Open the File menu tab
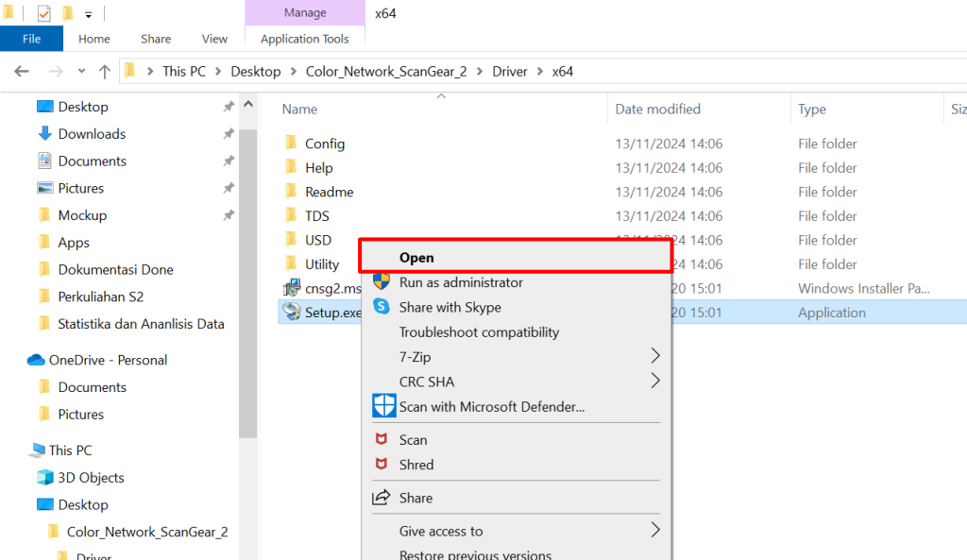 pyautogui.click(x=31, y=39)
